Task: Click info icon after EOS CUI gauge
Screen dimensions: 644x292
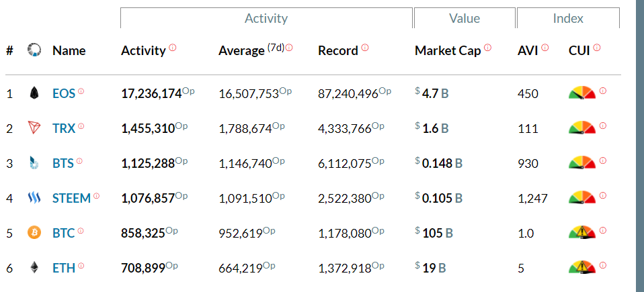Action: coord(602,91)
